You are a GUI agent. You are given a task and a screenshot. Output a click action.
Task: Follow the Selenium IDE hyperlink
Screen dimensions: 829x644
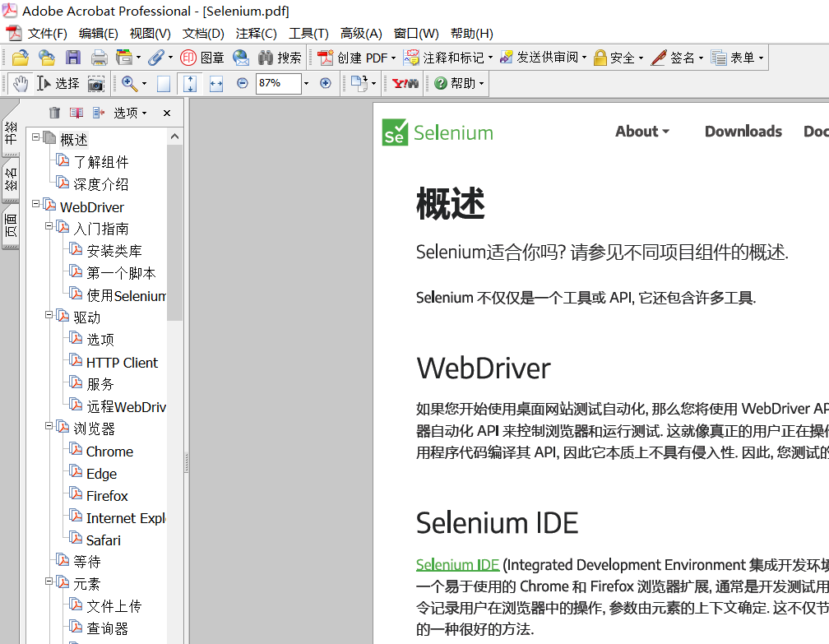(x=457, y=565)
